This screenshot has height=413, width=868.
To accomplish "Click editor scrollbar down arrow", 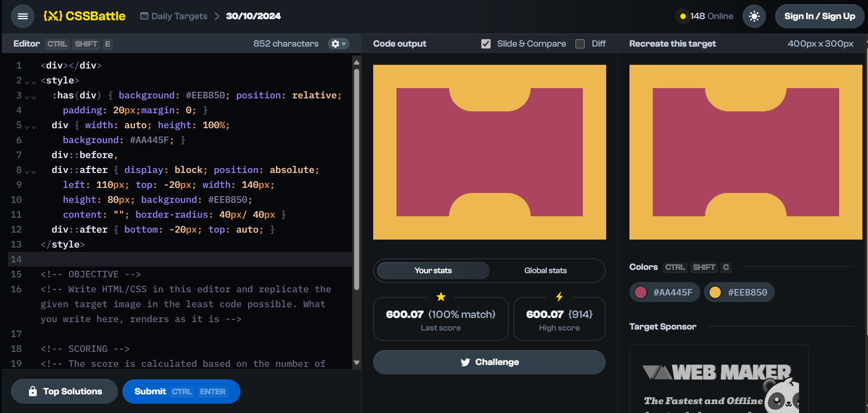I will tap(356, 363).
